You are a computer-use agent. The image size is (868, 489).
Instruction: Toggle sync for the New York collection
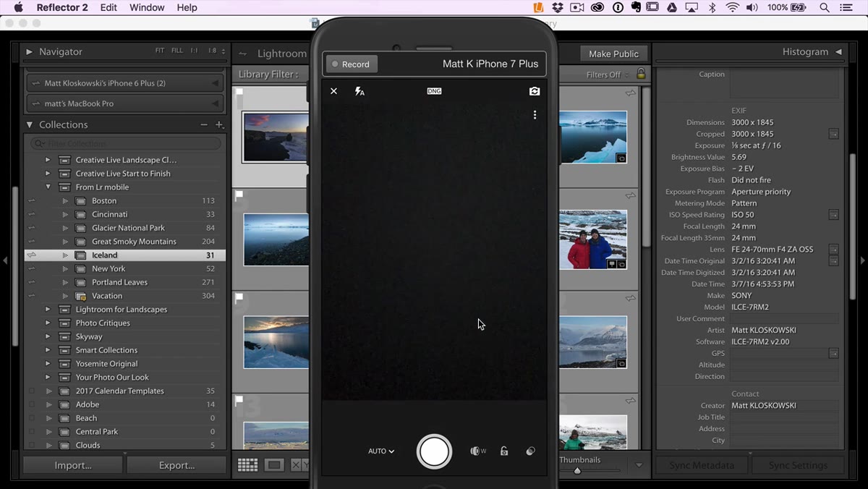31,269
